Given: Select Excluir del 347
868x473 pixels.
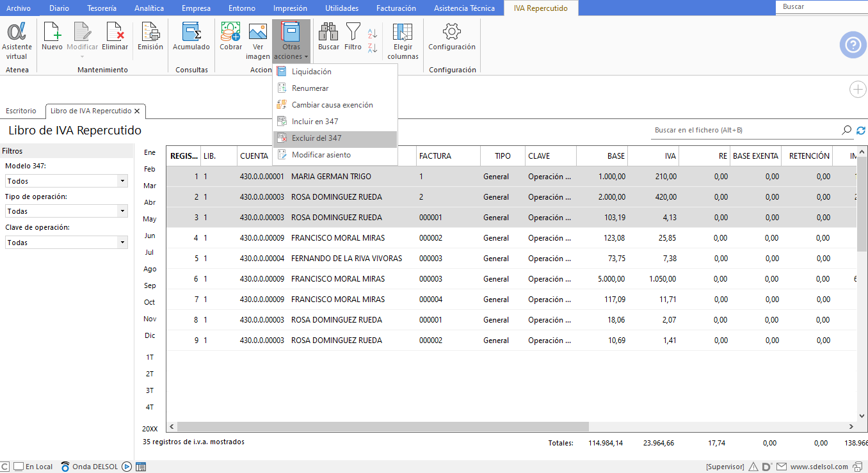Looking at the screenshot, I should point(335,138).
